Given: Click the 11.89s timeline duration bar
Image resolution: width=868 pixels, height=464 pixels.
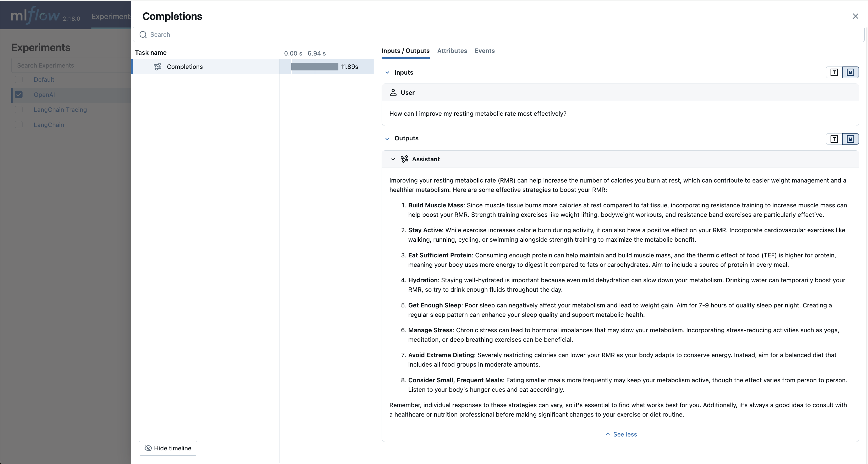Looking at the screenshot, I should pos(314,67).
